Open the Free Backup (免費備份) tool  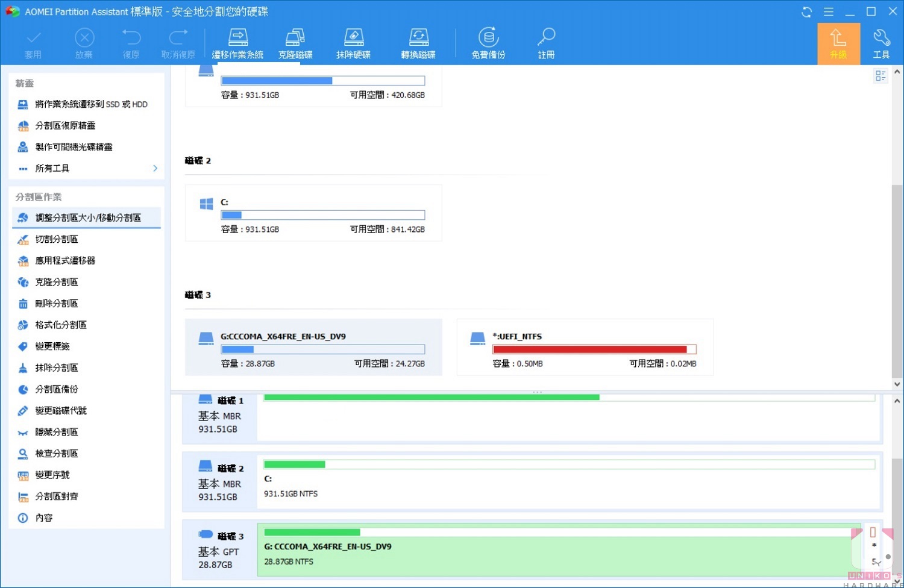[489, 44]
